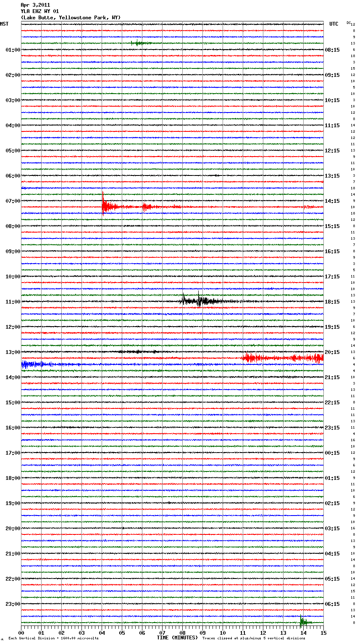The width and height of the screenshot is (357, 644).
Task: Click the '06' minute axis tick label
Action: [142, 633]
